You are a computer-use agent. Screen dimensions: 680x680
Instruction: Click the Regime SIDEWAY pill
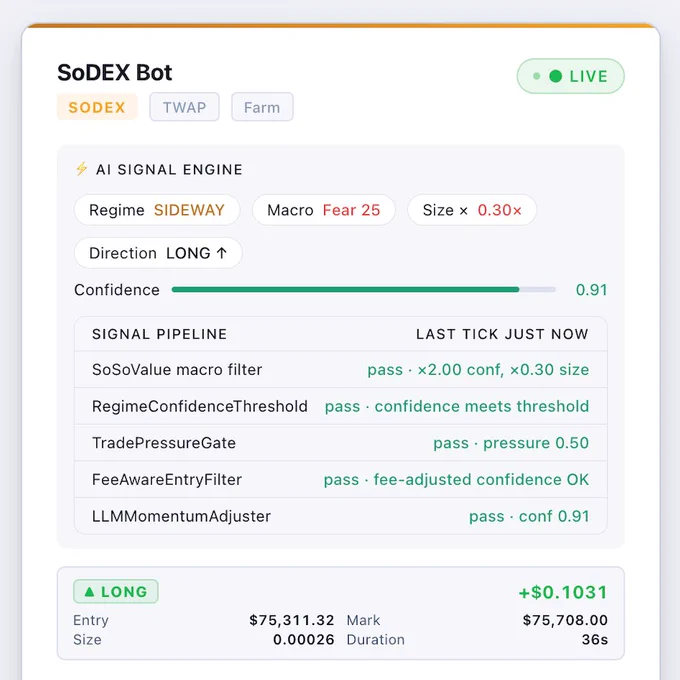click(157, 210)
